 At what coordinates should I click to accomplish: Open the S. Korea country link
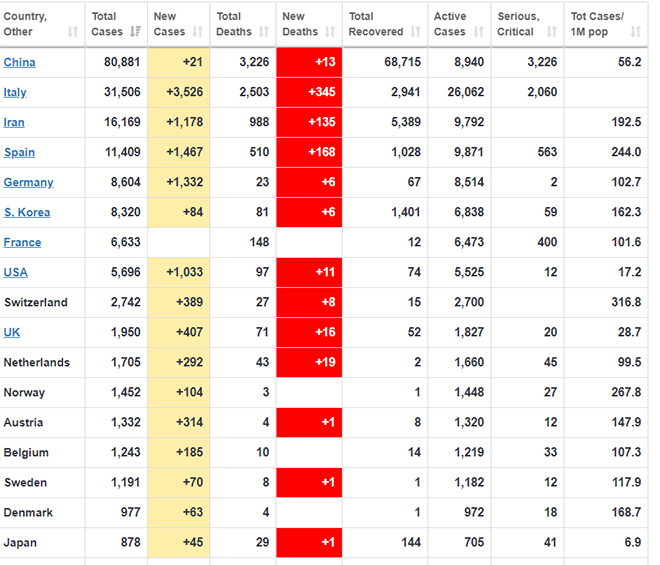pos(27,212)
